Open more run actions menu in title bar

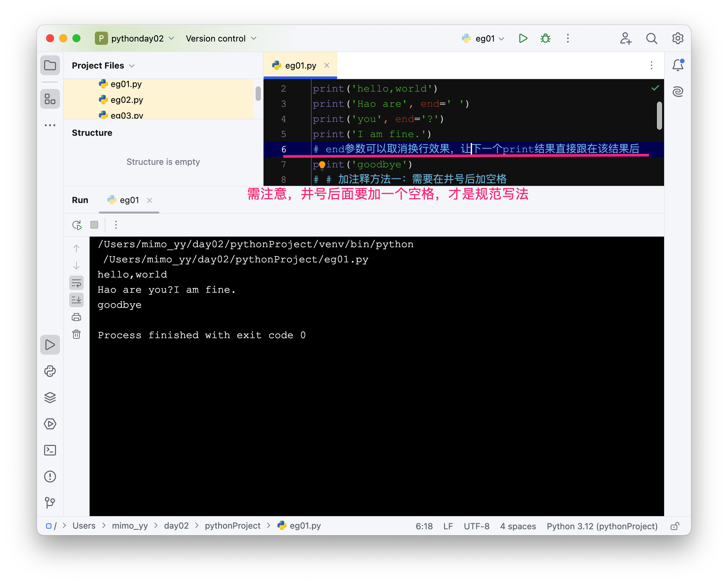(568, 39)
